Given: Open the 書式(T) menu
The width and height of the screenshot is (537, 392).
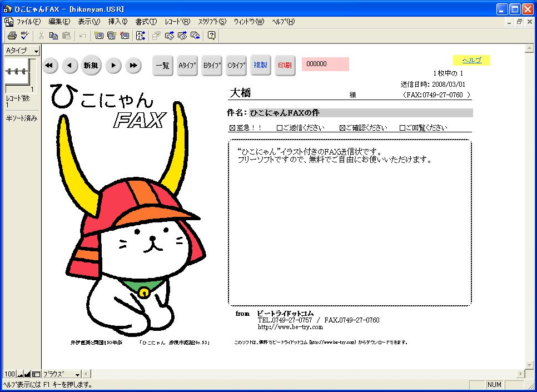Looking at the screenshot, I should coord(146,22).
